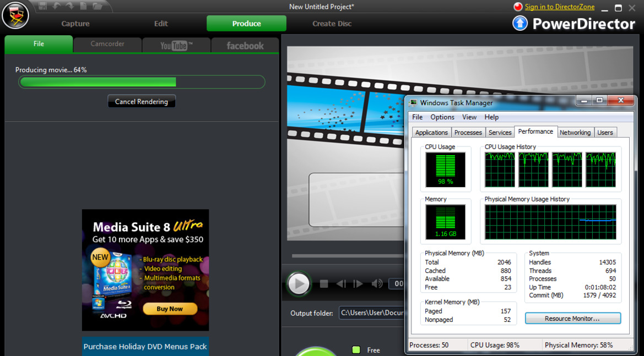
Task: Open the Options menu in Task Manager
Action: tap(442, 117)
